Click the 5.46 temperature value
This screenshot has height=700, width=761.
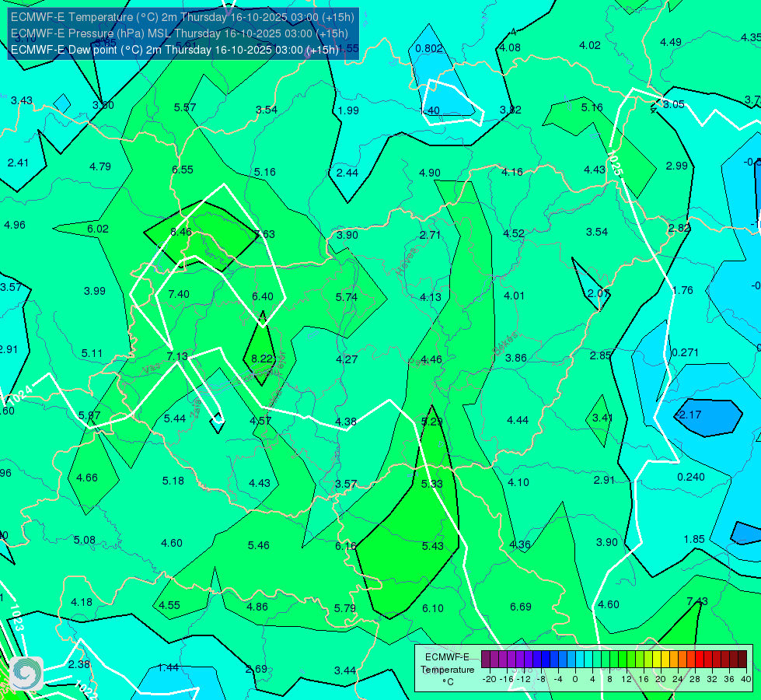pos(258,545)
